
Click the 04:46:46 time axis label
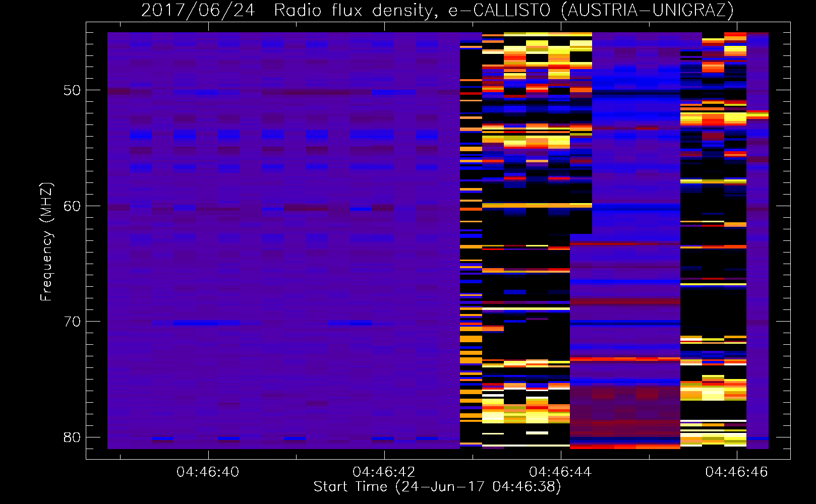[x=736, y=472]
